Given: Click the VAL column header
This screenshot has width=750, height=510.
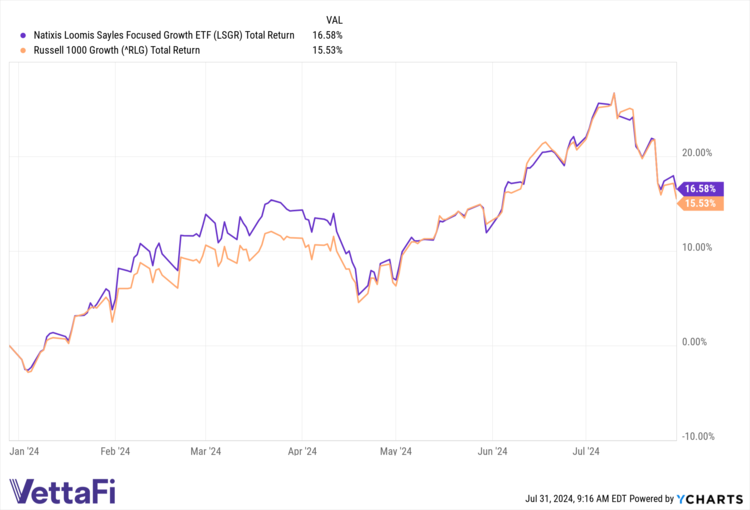Looking at the screenshot, I should pos(337,19).
